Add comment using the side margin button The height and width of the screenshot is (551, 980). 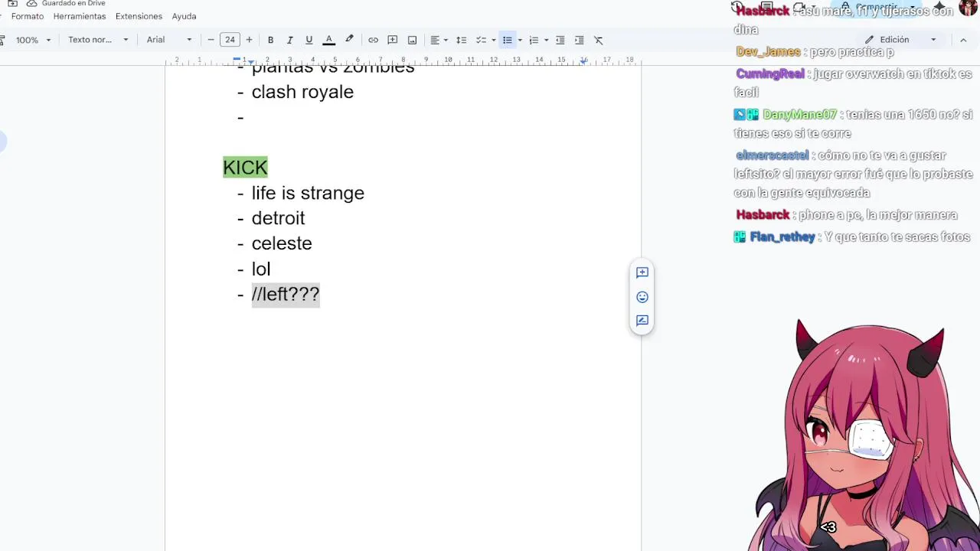point(642,272)
